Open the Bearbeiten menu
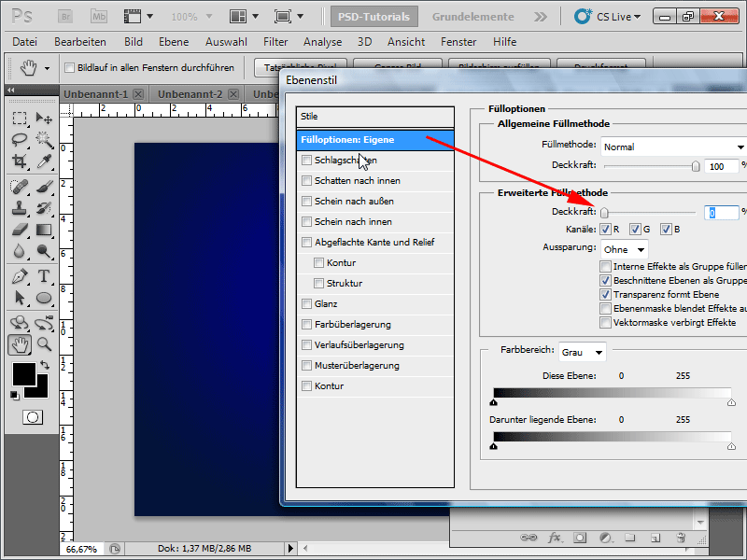 [x=80, y=42]
